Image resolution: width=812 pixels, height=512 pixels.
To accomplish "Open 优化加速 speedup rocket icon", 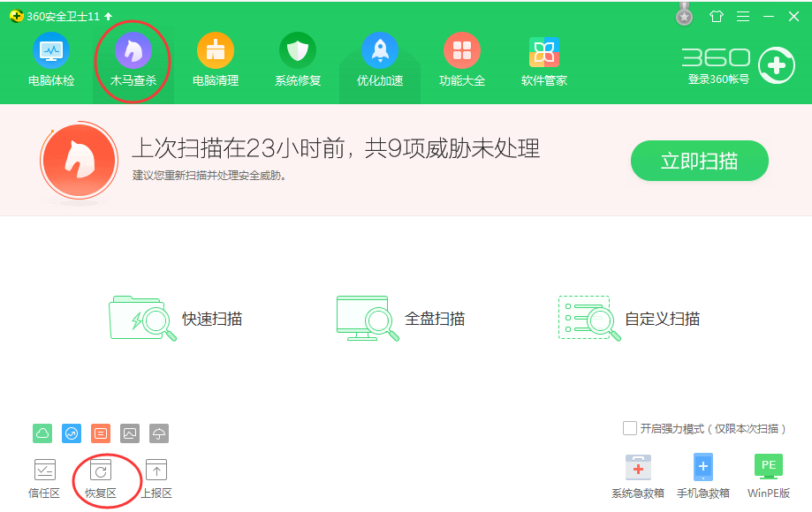I will coord(379,59).
